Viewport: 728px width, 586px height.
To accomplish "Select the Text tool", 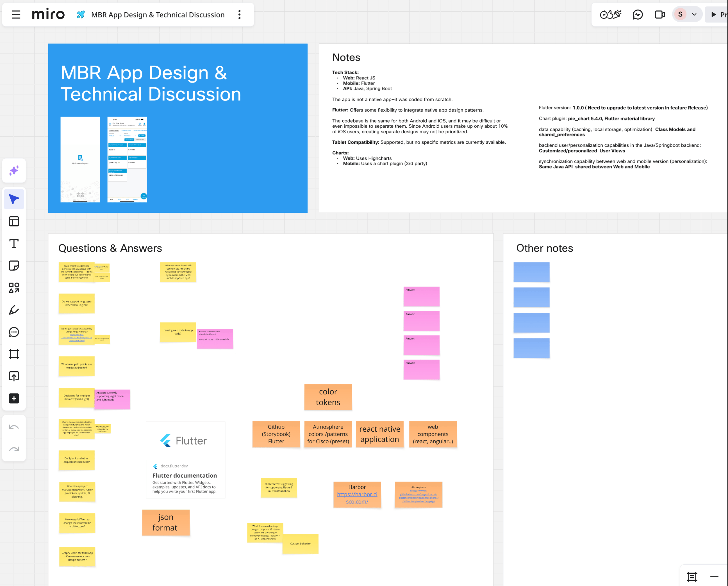I will pos(14,243).
